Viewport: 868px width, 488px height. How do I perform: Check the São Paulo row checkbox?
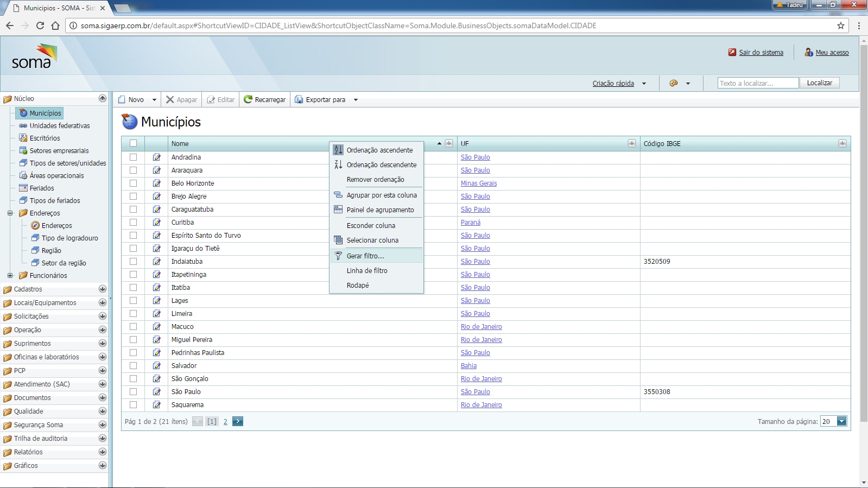(x=133, y=391)
